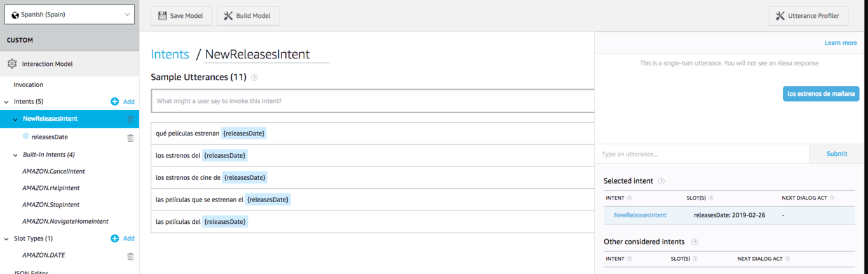The image size is (868, 274).
Task: Collapse the Intents (5) tree section
Action: (6, 102)
